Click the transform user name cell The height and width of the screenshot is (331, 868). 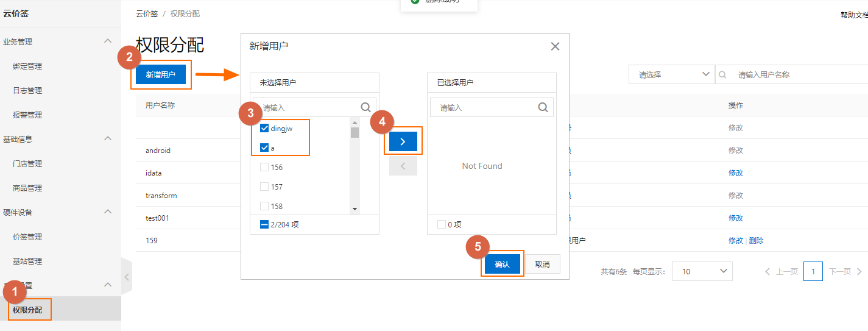pos(161,196)
